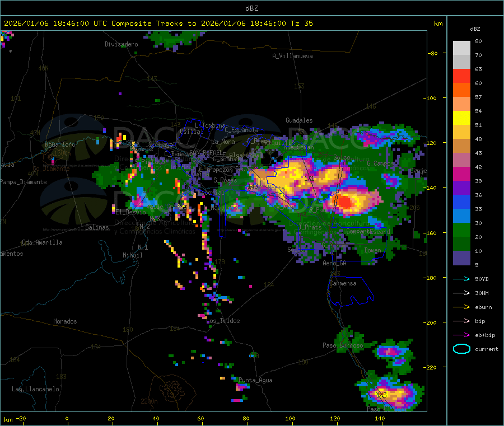
Task: Click the Agua_Toro map label
Action: 60,144
